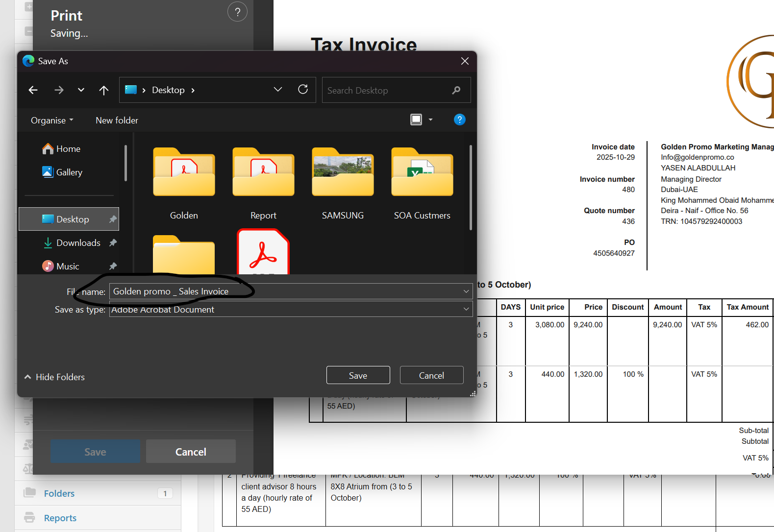Image resolution: width=774 pixels, height=532 pixels.
Task: Click the file list scrollbar
Action: click(471, 187)
